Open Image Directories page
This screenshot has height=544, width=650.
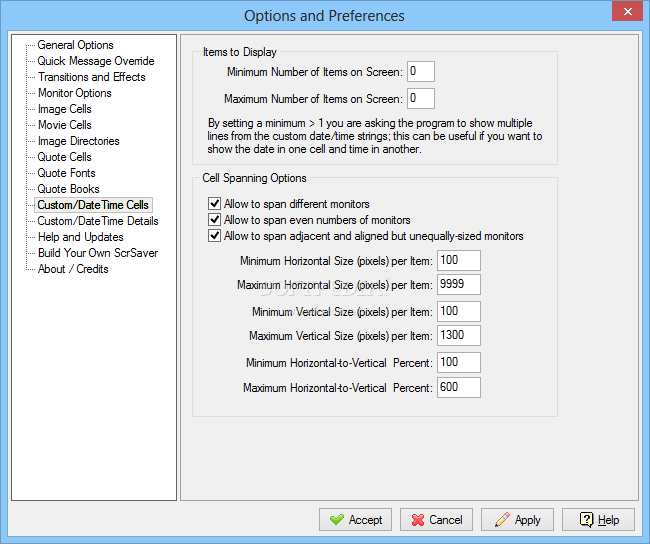[x=79, y=141]
